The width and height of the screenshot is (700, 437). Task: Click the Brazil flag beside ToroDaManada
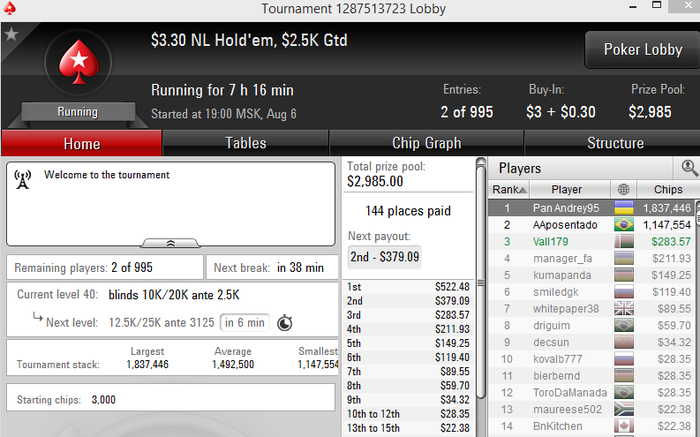point(624,392)
